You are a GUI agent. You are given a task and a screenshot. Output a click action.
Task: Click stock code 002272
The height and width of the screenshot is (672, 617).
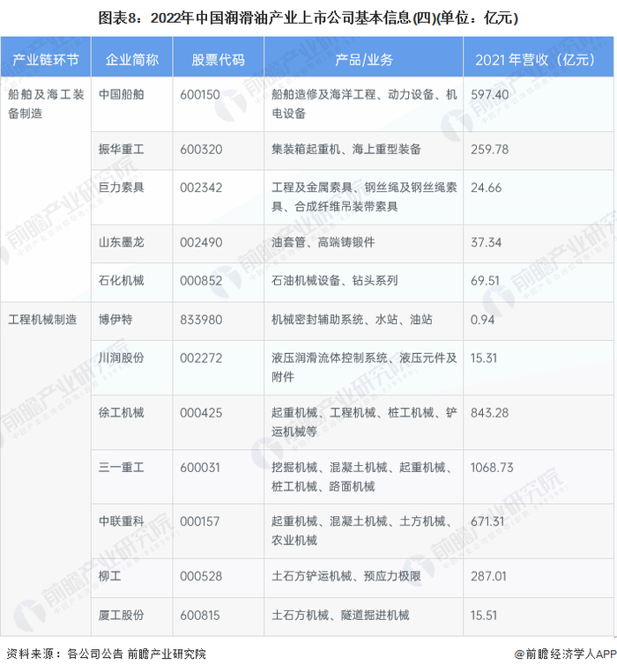(201, 358)
